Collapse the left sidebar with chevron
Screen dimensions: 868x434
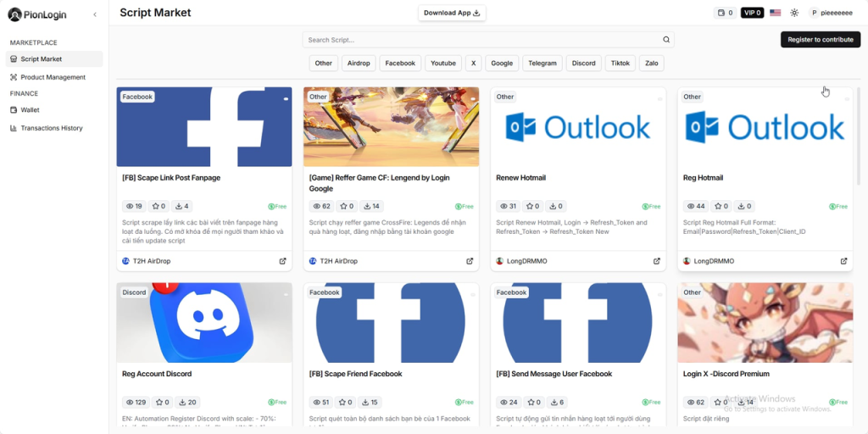(94, 14)
